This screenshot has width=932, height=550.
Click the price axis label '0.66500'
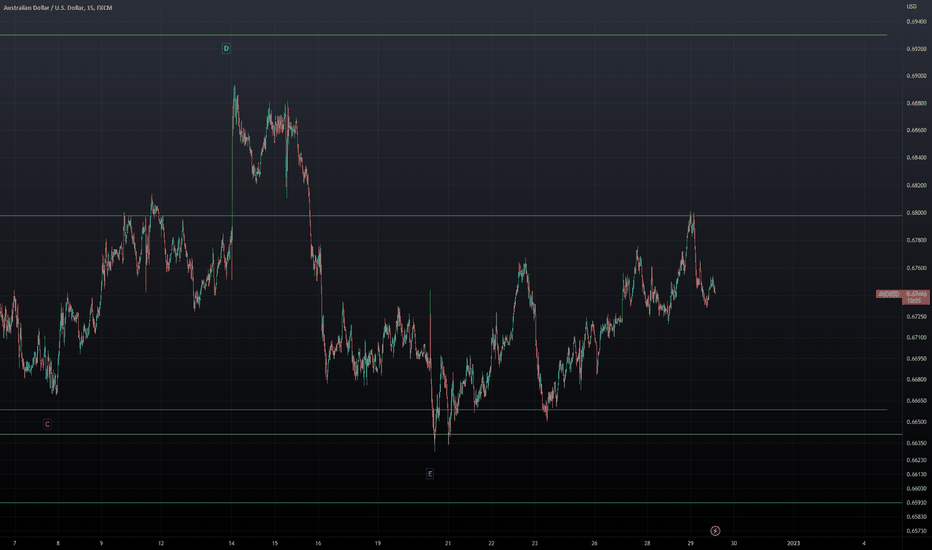click(x=916, y=422)
